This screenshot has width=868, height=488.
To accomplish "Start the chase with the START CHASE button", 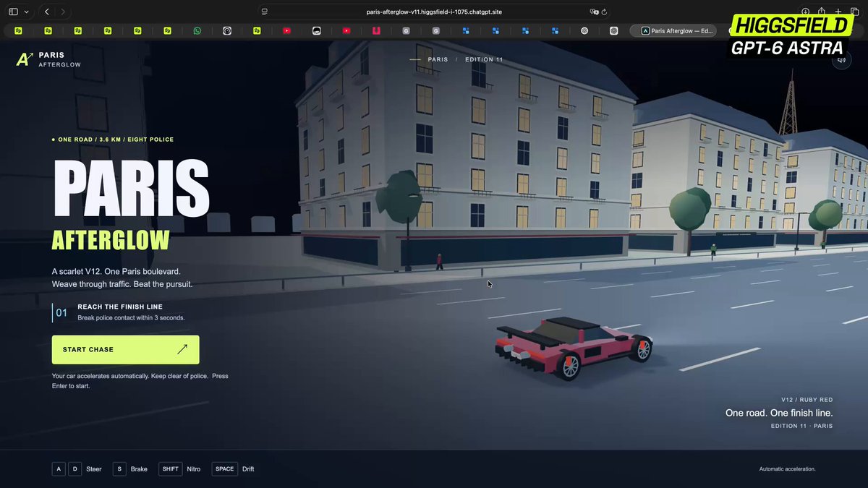I will [126, 350].
